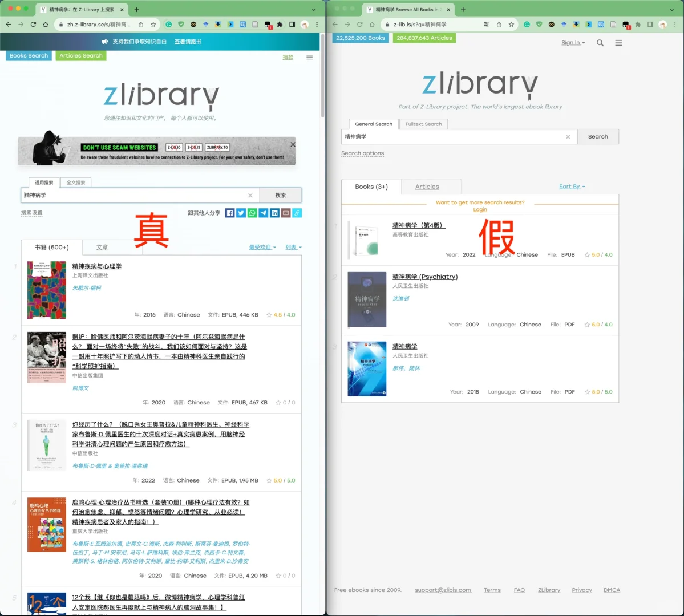The height and width of the screenshot is (616, 684).
Task: Clear search text in left search field
Action: 250,196
